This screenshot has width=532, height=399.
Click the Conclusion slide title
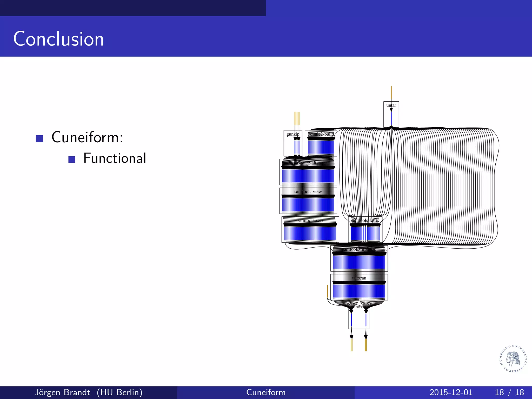point(58,39)
